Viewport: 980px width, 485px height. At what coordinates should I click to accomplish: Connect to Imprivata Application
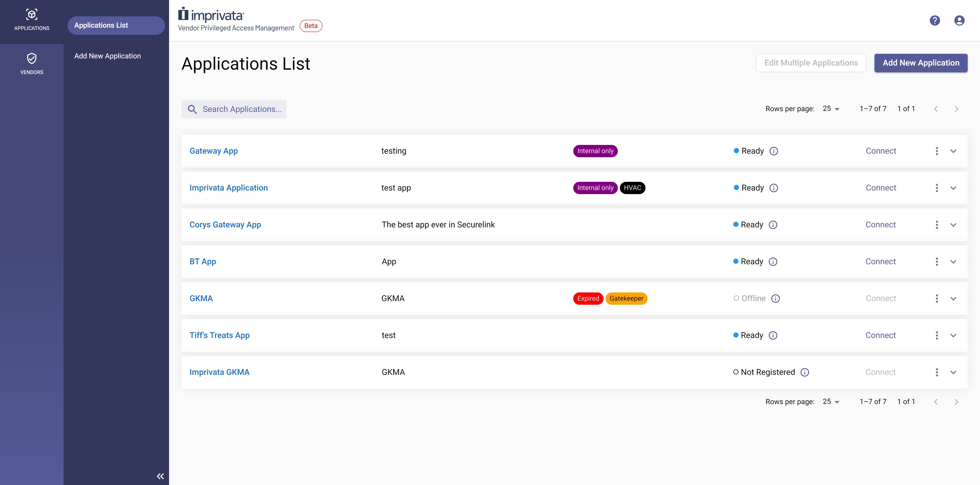[x=881, y=188]
